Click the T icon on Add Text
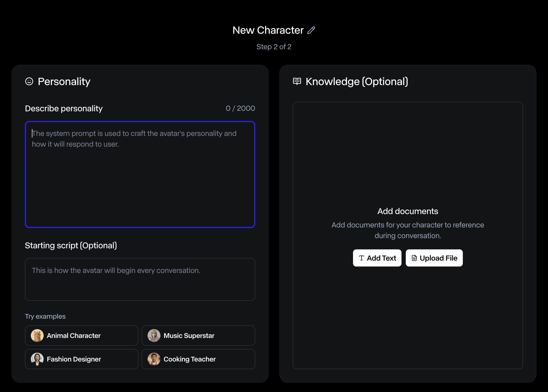 [x=362, y=258]
